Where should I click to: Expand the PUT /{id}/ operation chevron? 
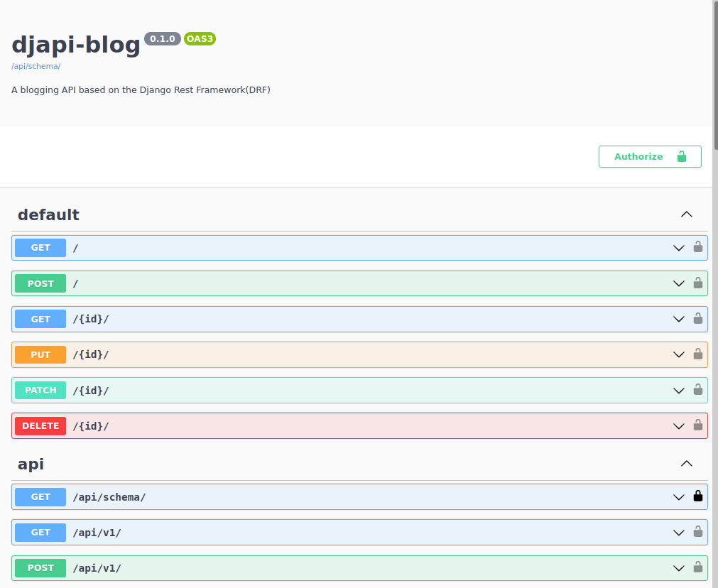(x=679, y=354)
